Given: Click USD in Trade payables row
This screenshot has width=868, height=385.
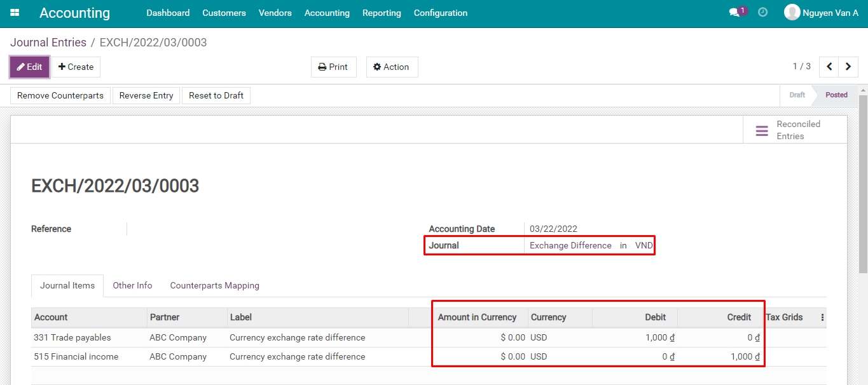Looking at the screenshot, I should [539, 337].
